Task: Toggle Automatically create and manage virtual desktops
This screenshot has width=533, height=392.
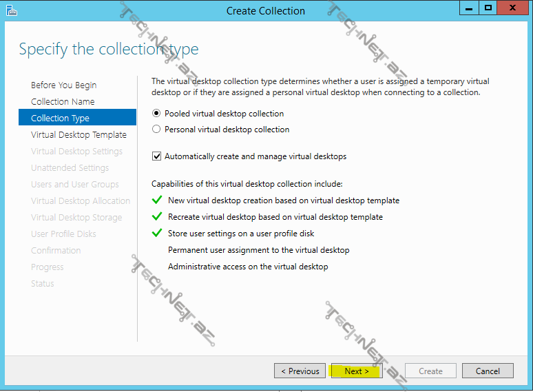Action: (x=156, y=156)
